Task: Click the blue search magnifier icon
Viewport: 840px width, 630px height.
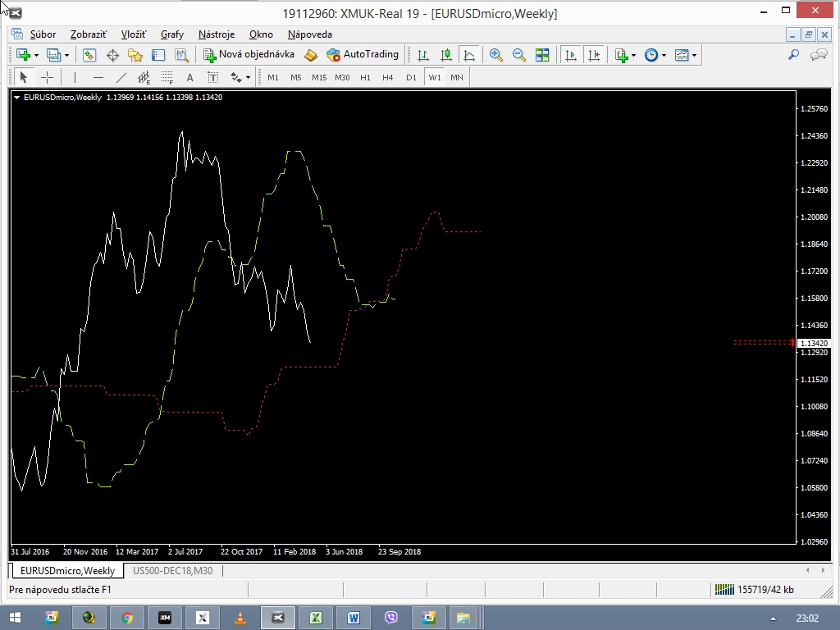Action: [x=793, y=55]
